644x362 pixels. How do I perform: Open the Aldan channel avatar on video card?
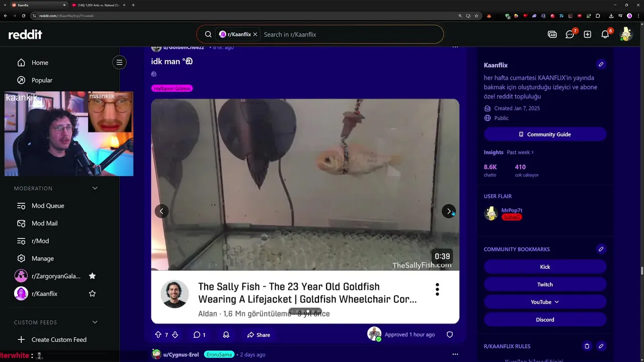[x=175, y=294]
